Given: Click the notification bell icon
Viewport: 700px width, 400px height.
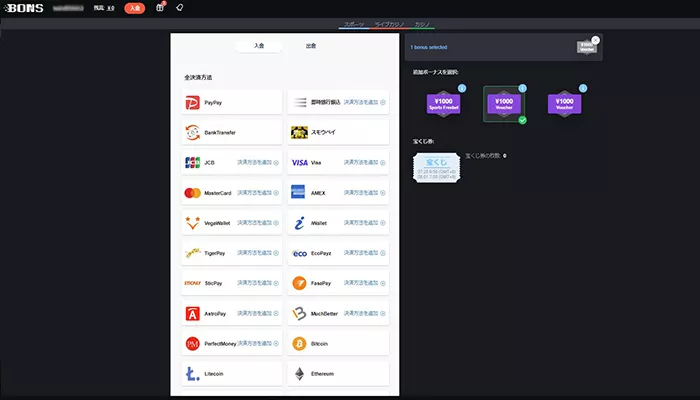Looking at the screenshot, I should 179,7.
